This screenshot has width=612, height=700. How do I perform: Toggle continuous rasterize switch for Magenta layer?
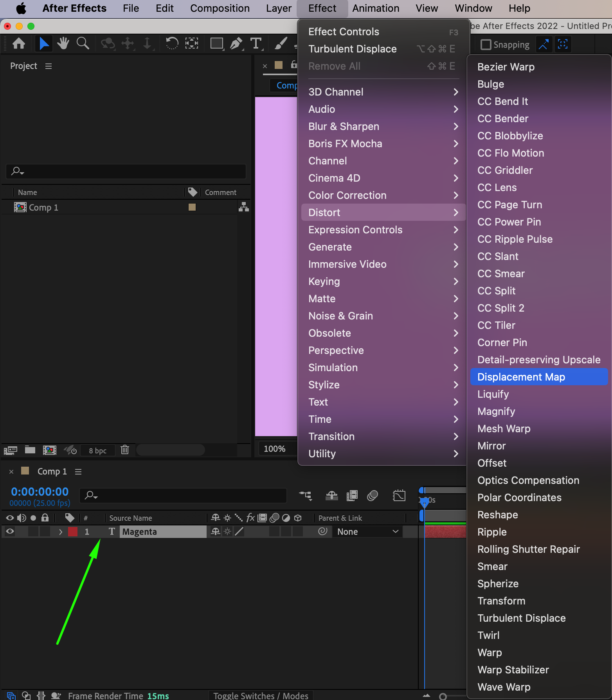227,531
